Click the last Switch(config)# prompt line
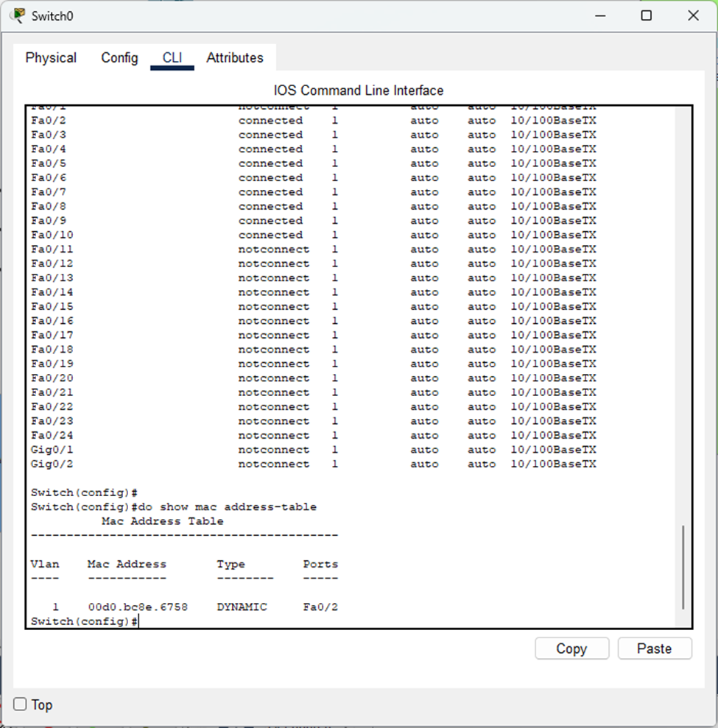 pos(84,622)
